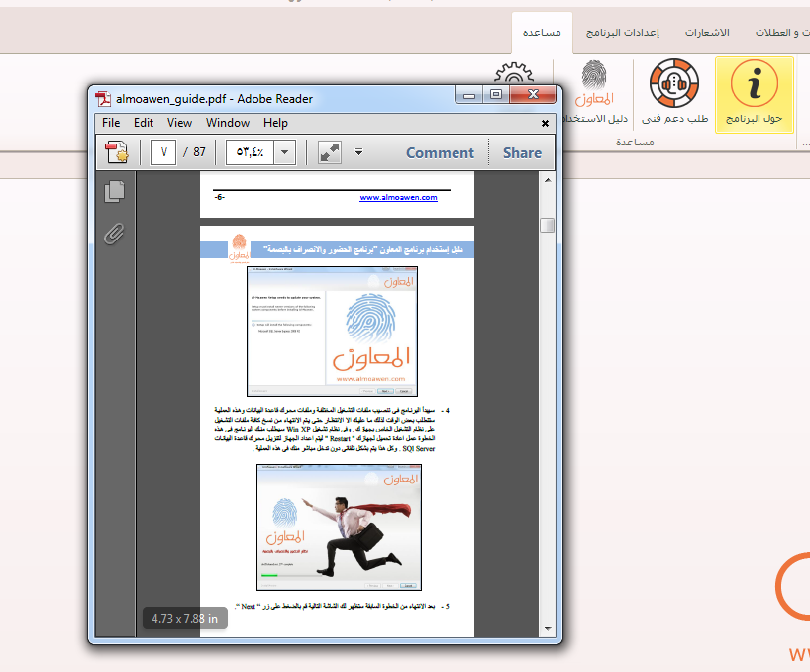Click the running businessman installer image
The image size is (810, 672).
click(x=339, y=527)
